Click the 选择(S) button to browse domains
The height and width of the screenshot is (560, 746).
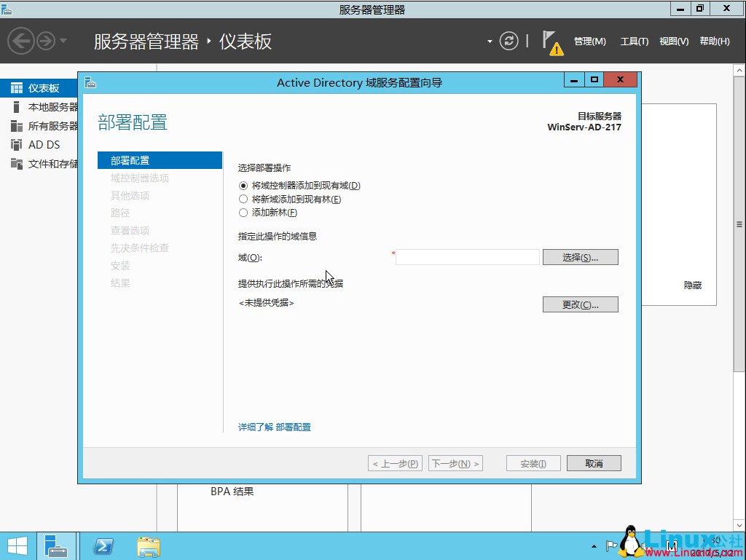pyautogui.click(x=580, y=256)
